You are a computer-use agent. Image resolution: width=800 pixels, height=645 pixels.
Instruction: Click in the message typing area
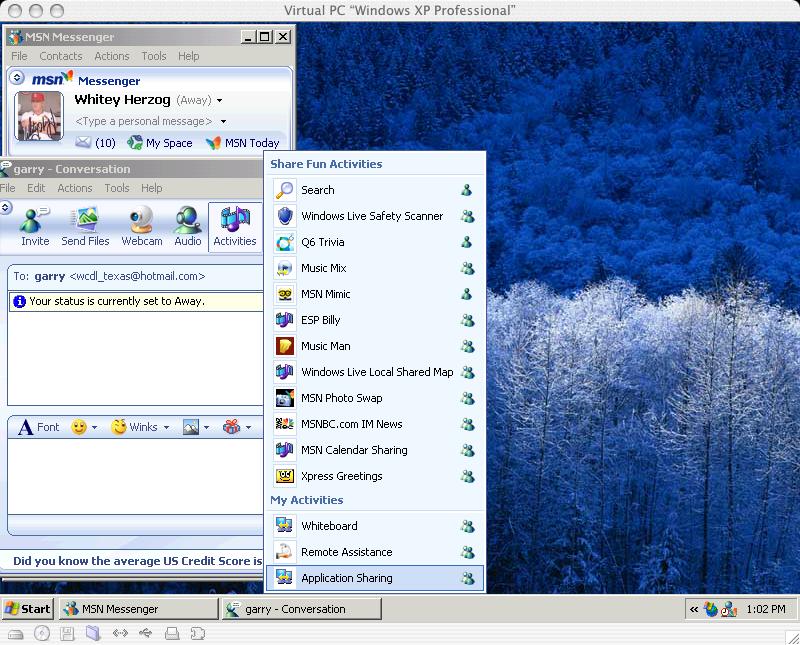pyautogui.click(x=136, y=476)
